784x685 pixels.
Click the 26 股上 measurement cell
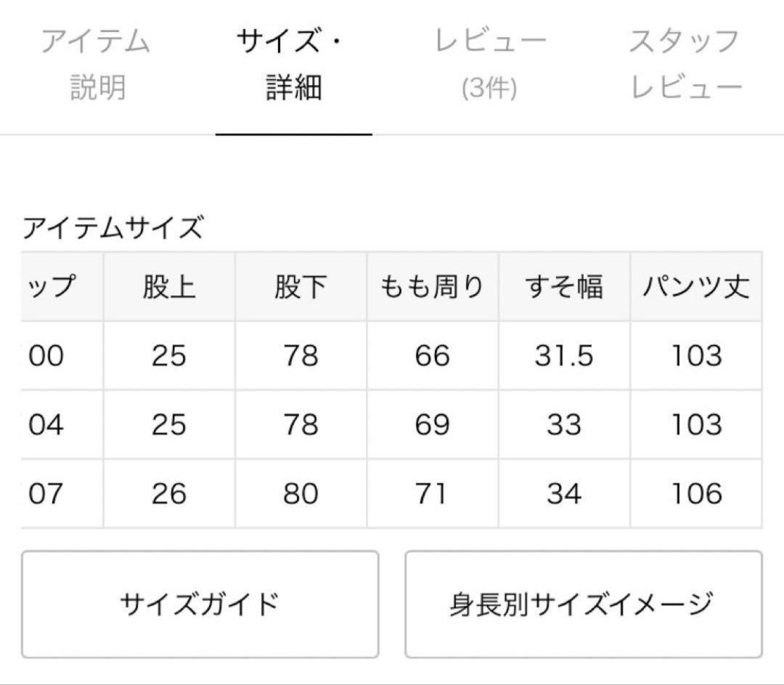click(x=169, y=494)
